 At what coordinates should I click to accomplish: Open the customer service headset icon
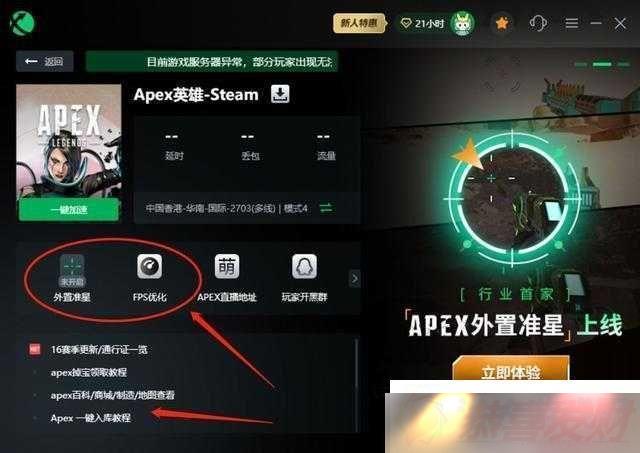[x=538, y=23]
